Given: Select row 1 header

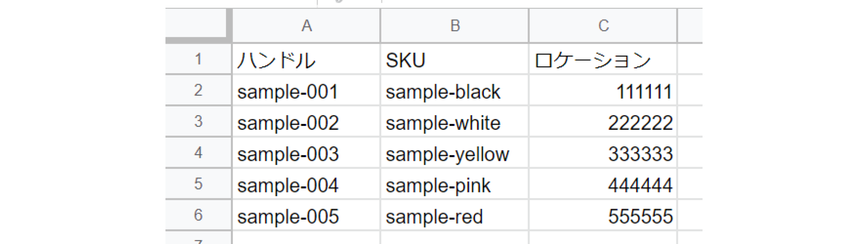Looking at the screenshot, I should (x=198, y=59).
